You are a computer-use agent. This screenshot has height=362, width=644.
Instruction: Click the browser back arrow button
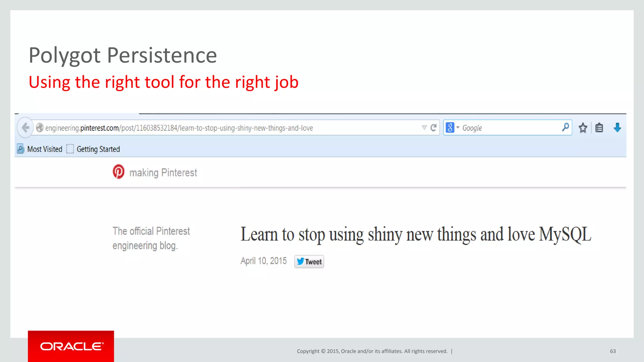pyautogui.click(x=25, y=128)
